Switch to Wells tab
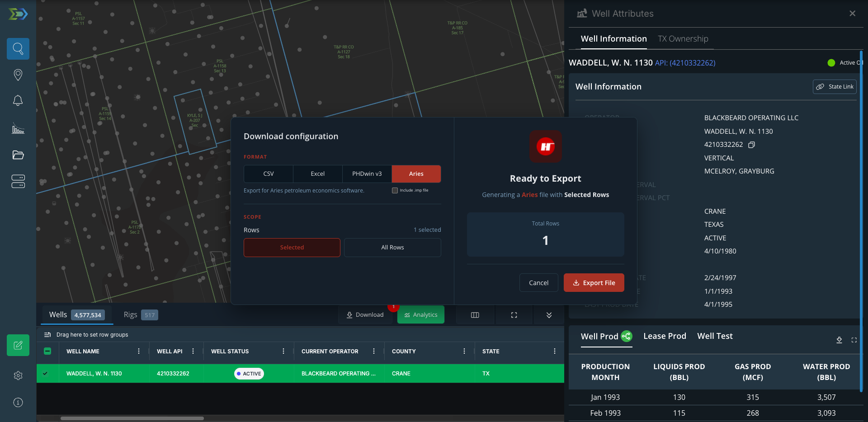Screen dimensions: 868x422 [x=77, y=315]
